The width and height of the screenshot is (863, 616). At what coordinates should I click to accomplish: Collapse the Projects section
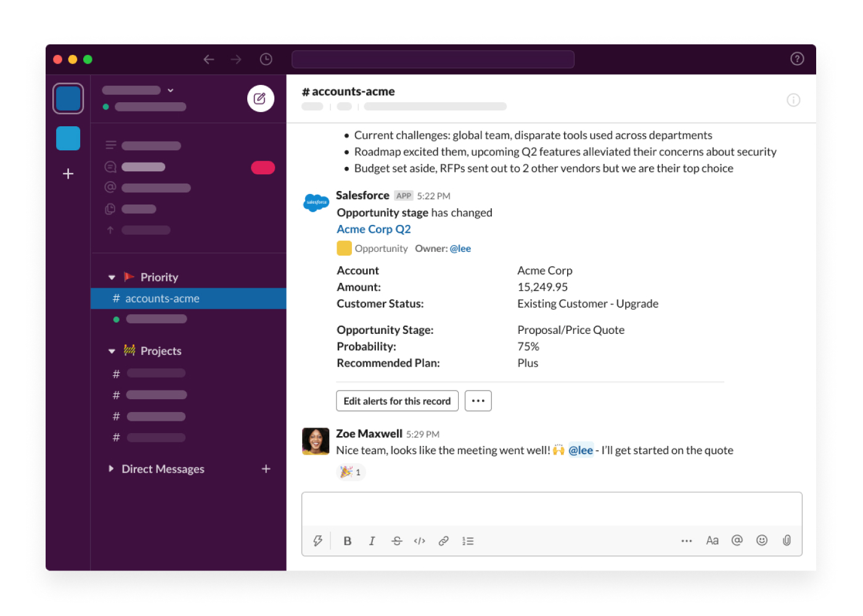click(x=112, y=351)
